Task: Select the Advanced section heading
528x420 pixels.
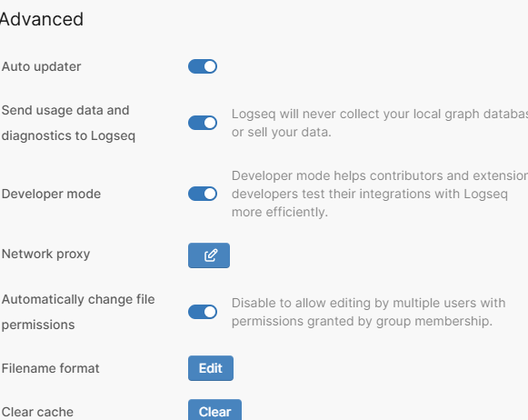Action: coord(42,19)
